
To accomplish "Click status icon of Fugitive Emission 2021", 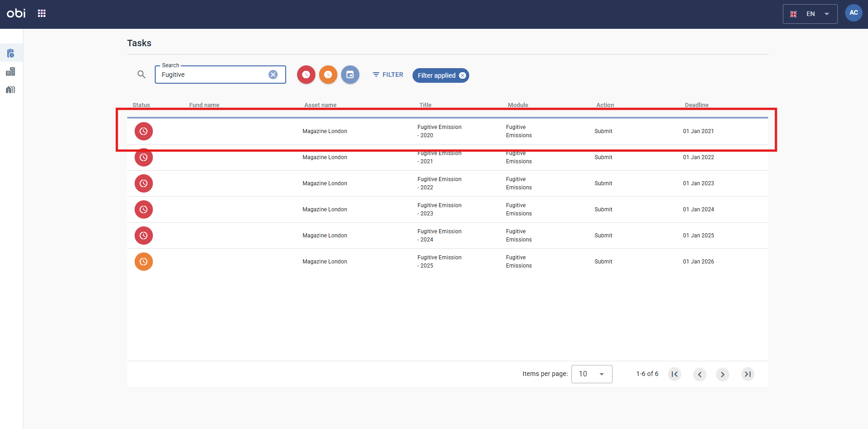I will click(144, 157).
